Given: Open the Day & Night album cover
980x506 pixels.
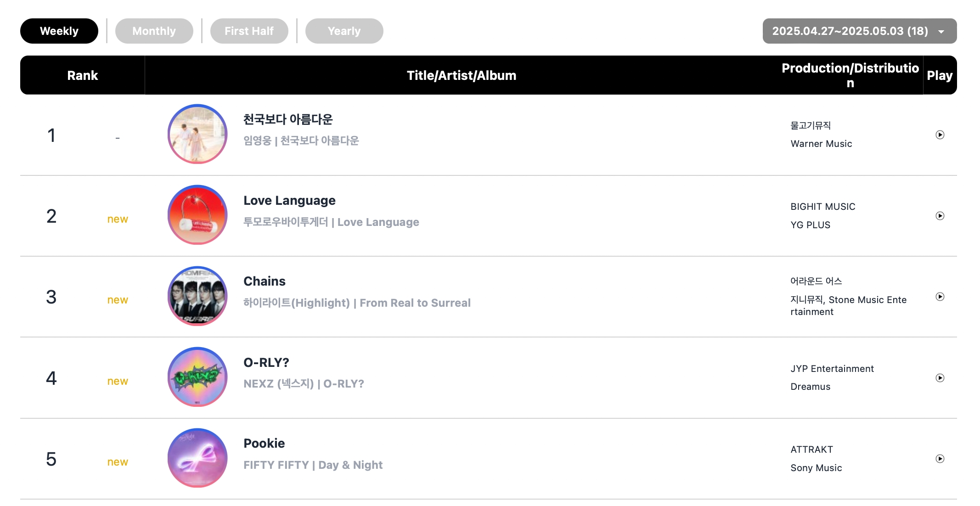Looking at the screenshot, I should coord(197,458).
